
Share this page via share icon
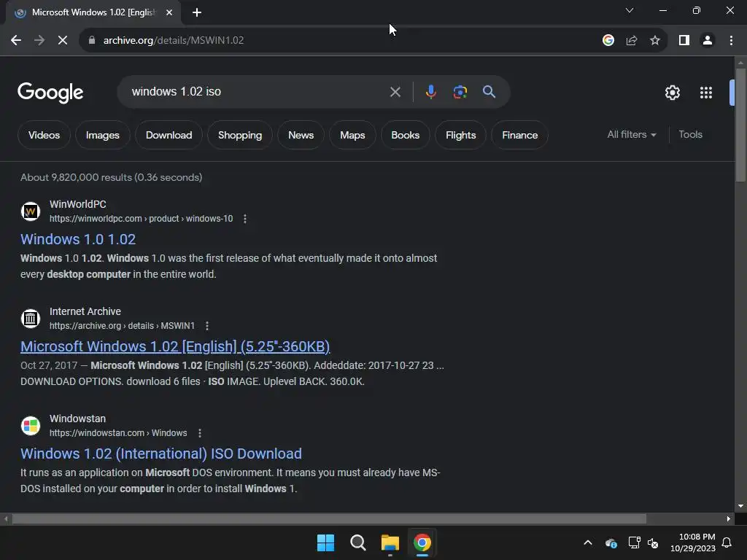[632, 41]
